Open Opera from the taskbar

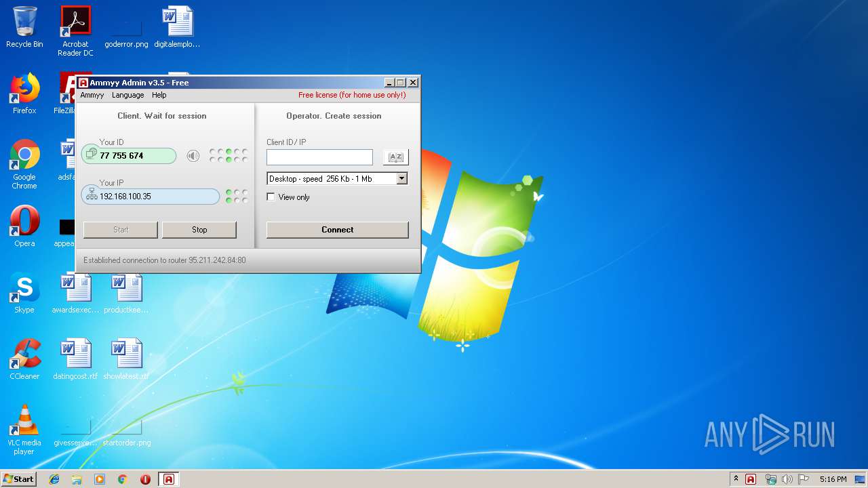click(145, 479)
